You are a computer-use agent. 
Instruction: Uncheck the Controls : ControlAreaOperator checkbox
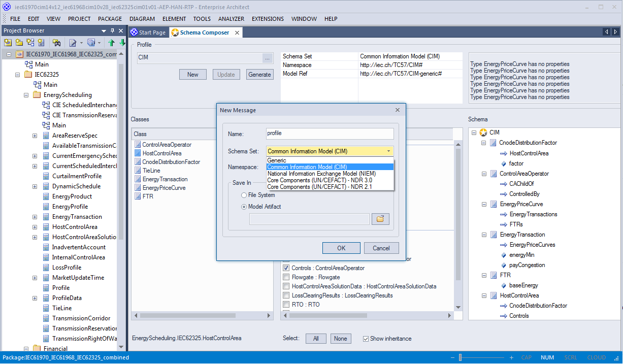pyautogui.click(x=286, y=268)
